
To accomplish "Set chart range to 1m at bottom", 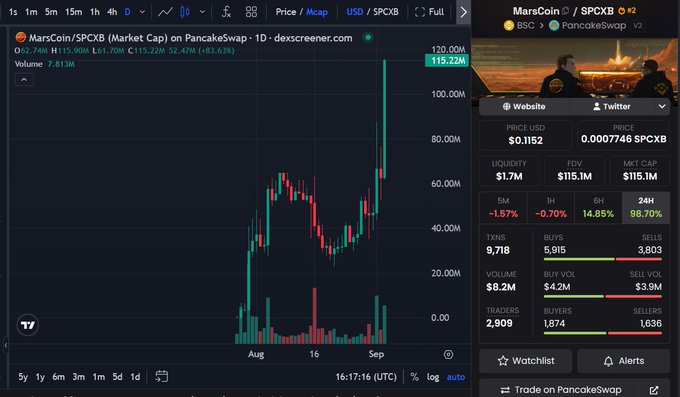I will pyautogui.click(x=99, y=377).
